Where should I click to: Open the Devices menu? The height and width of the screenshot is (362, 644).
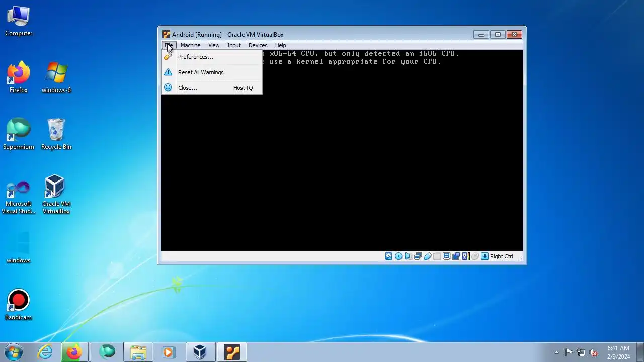click(x=258, y=45)
